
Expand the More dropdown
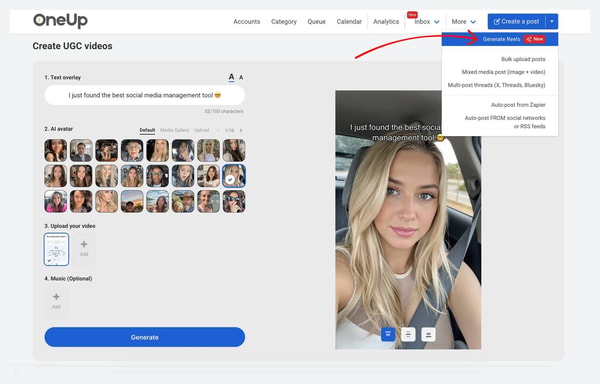coord(463,21)
